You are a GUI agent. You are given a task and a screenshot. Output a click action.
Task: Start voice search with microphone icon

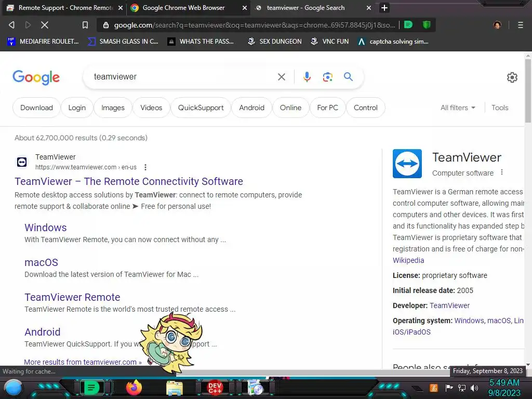coord(307,77)
